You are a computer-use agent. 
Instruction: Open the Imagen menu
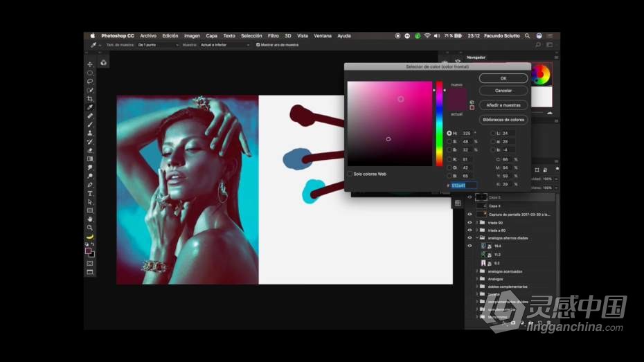(x=192, y=36)
